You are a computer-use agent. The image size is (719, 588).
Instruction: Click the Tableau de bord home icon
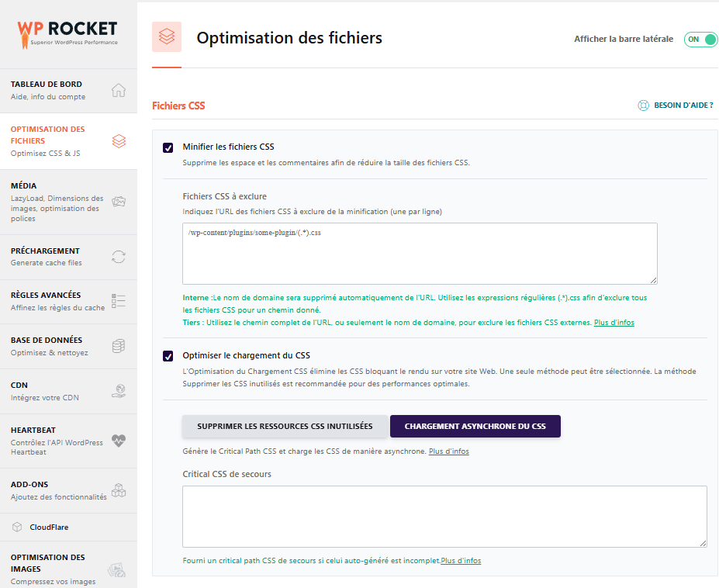click(119, 90)
